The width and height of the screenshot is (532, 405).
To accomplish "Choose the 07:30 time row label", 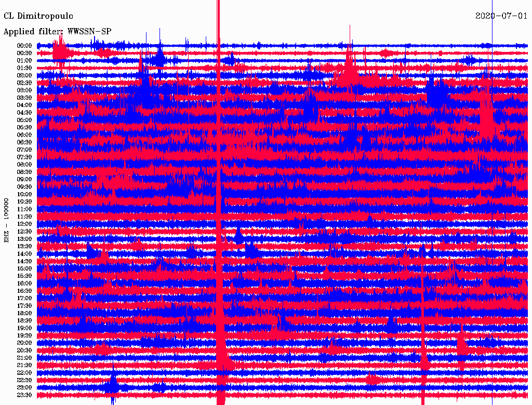I will point(24,157).
